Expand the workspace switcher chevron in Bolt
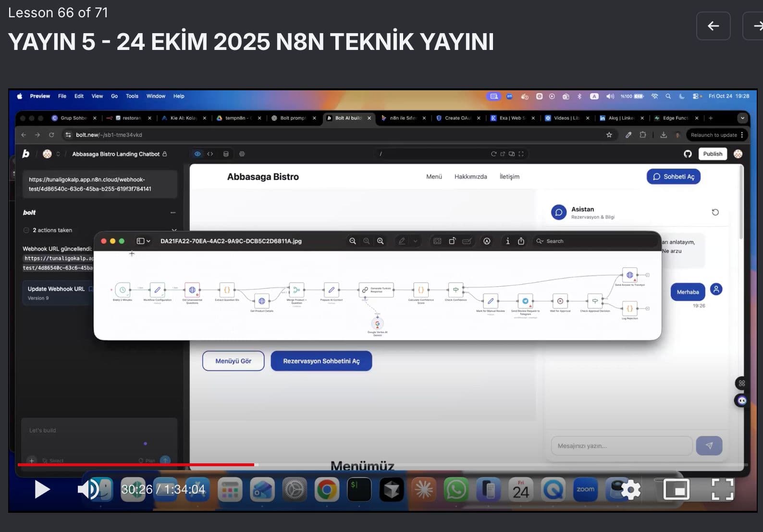Viewport: 763px width, 532px height. point(58,154)
